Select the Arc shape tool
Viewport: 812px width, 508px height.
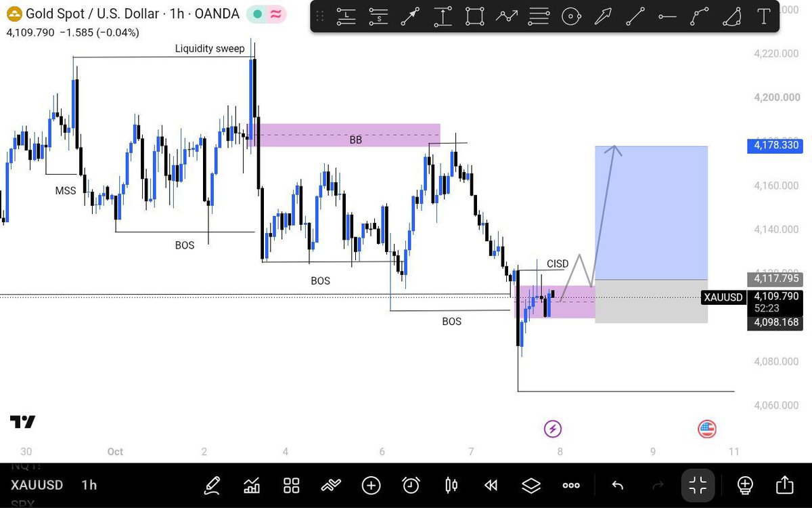click(x=732, y=17)
